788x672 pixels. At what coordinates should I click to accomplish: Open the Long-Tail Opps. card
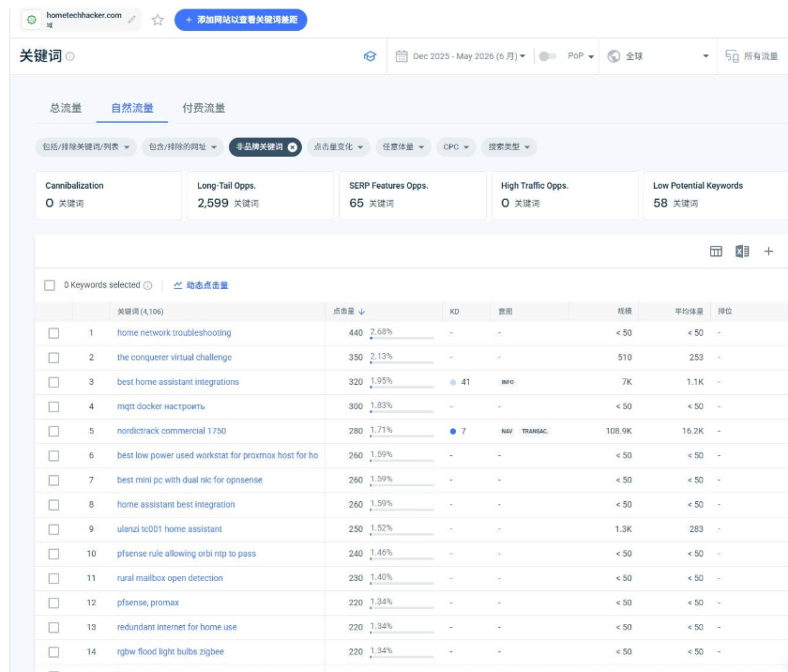[x=261, y=195]
